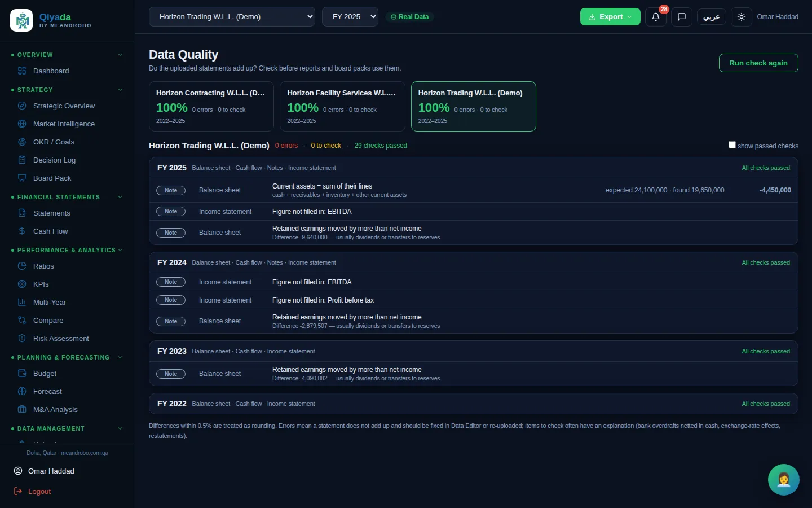Click the download icon in Export button
This screenshot has width=812, height=508.
point(592,17)
